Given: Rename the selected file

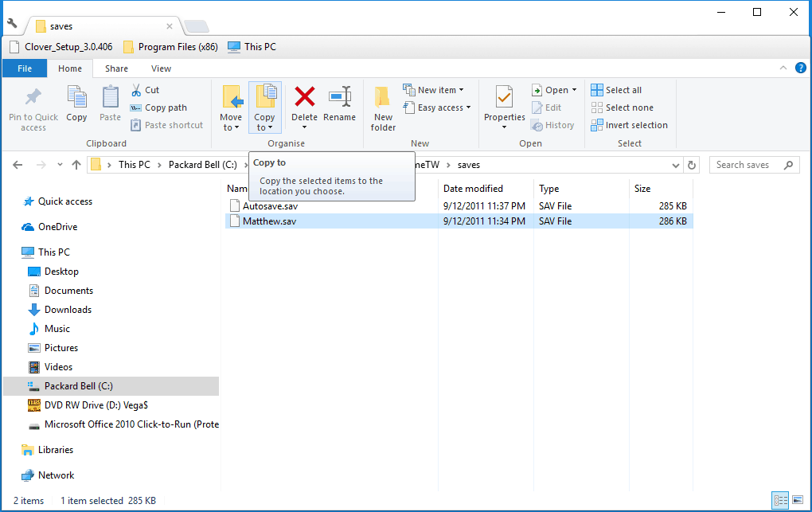Looking at the screenshot, I should point(340,104).
